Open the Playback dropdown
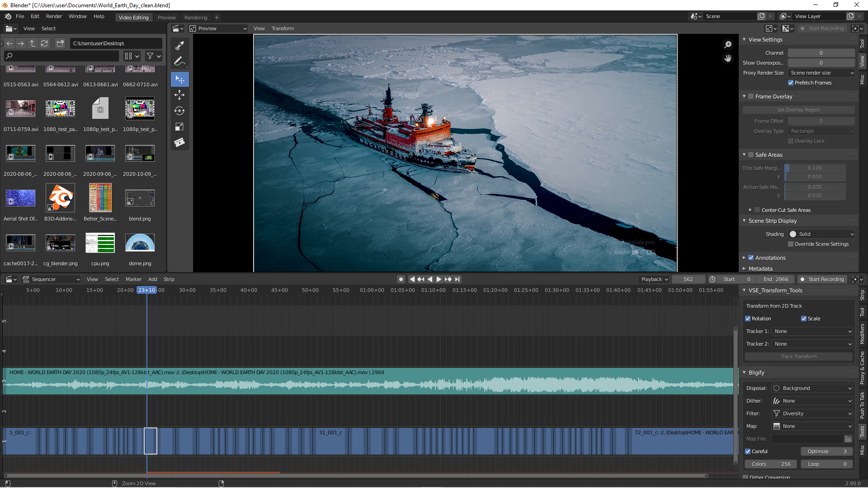Image resolution: width=868 pixels, height=488 pixels. click(654, 279)
